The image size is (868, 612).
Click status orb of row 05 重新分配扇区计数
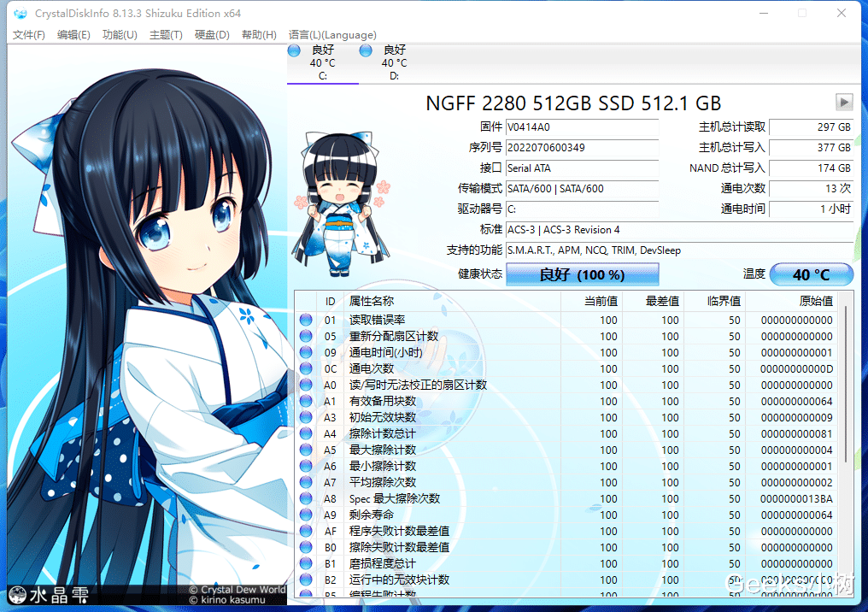tap(306, 336)
